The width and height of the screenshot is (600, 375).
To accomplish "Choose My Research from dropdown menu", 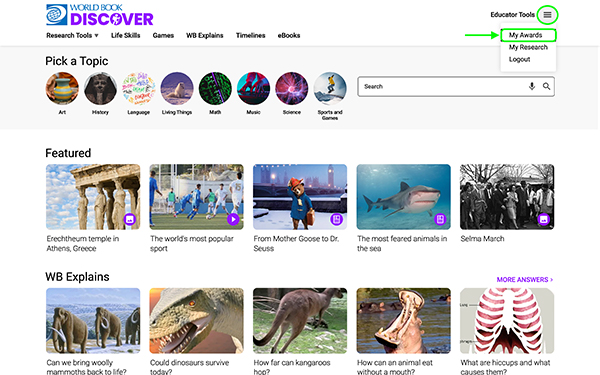I will point(528,47).
